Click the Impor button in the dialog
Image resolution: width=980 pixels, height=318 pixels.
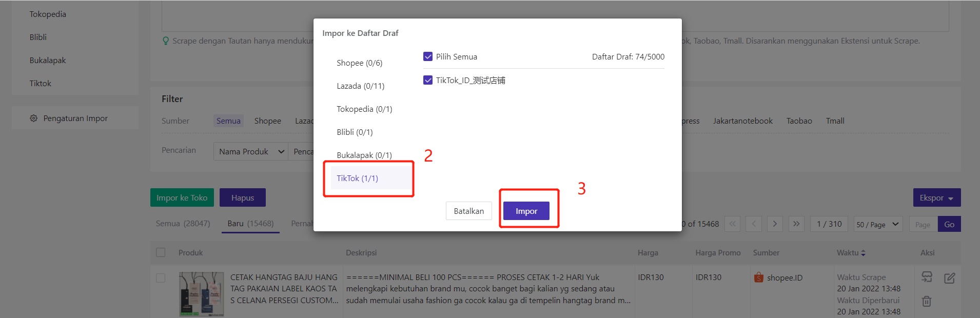526,211
